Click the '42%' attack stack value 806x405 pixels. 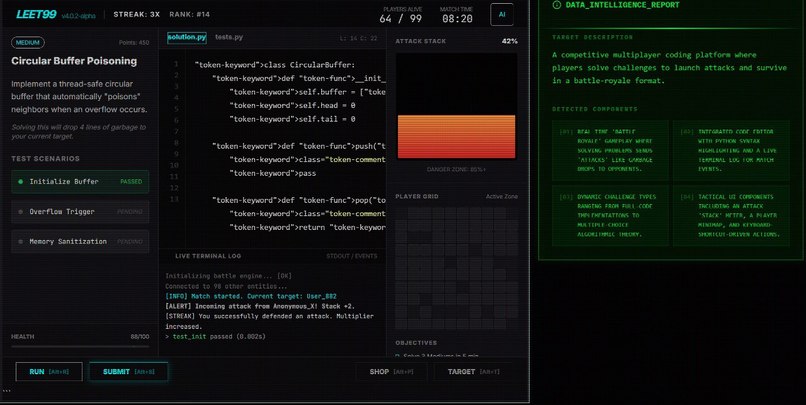tap(509, 41)
